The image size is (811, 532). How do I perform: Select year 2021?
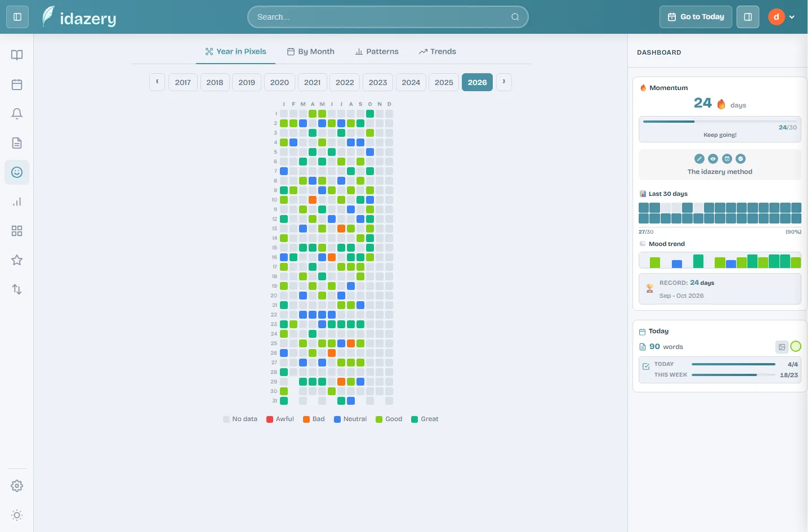[x=312, y=82]
